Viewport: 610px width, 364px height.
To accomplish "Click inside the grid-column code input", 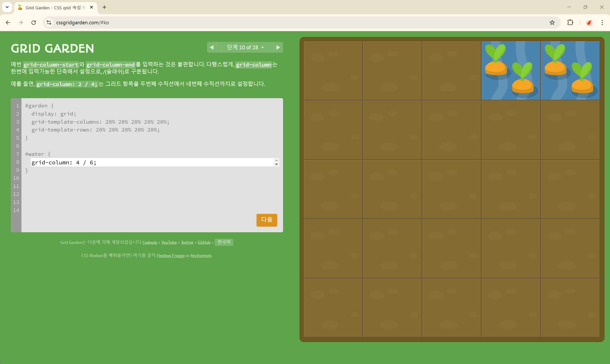I will (x=152, y=162).
